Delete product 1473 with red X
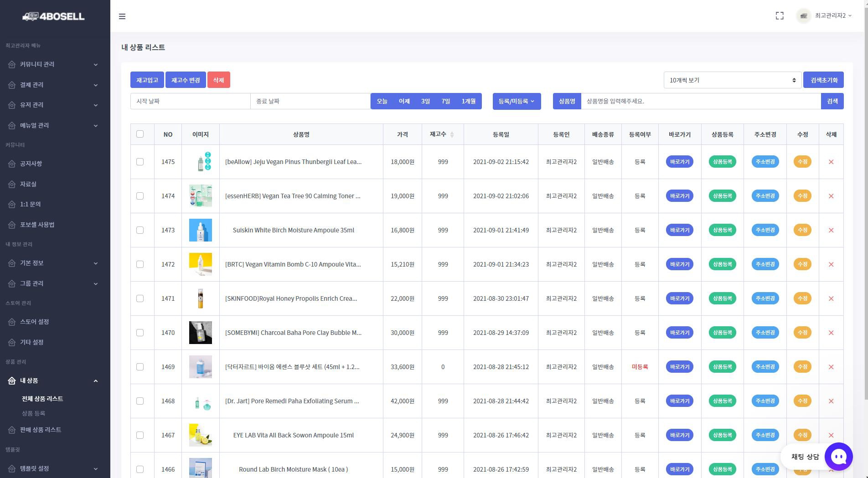Viewport: 868px width, 478px height. [831, 230]
